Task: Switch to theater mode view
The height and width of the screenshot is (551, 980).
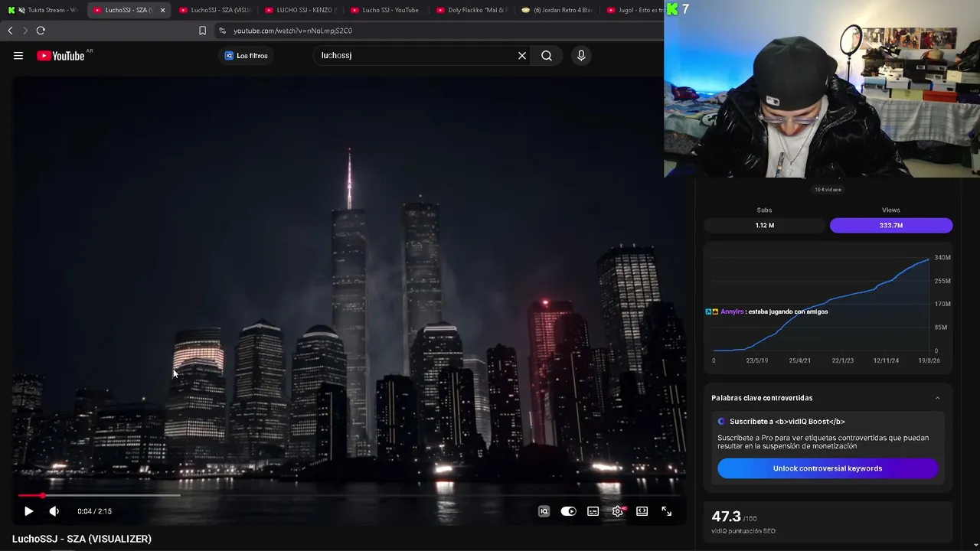Action: [642, 511]
